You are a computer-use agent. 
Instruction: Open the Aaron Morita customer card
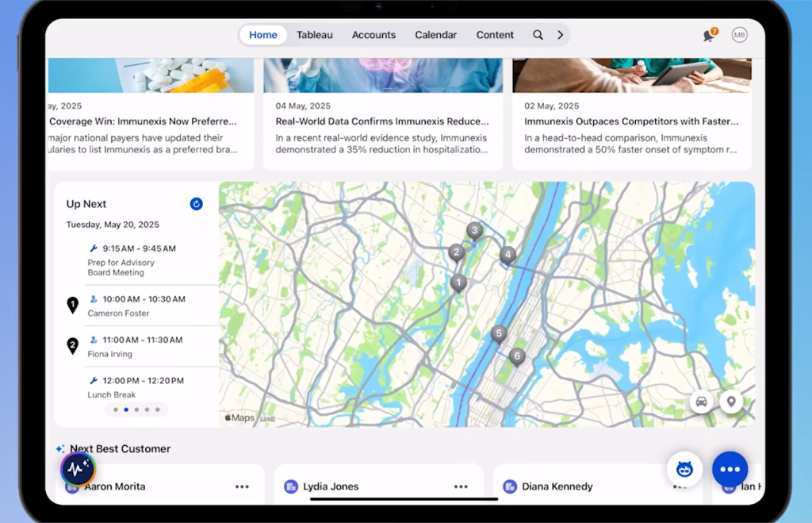(159, 485)
